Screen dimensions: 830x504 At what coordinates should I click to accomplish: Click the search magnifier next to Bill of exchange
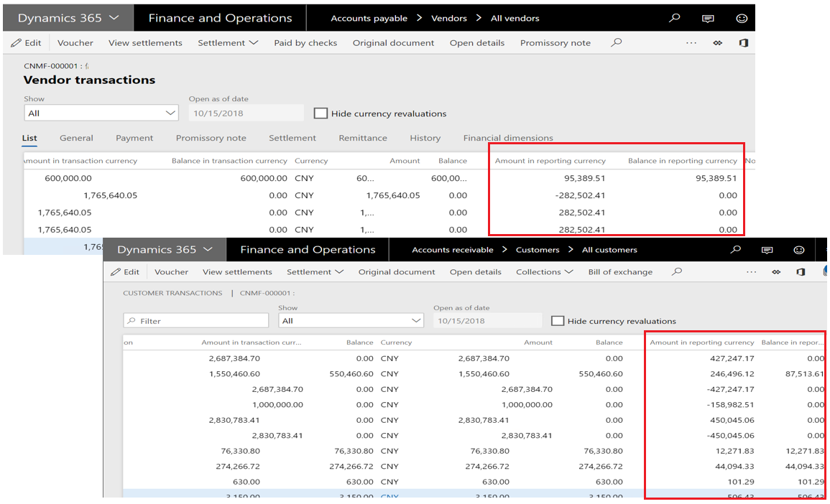click(x=676, y=271)
